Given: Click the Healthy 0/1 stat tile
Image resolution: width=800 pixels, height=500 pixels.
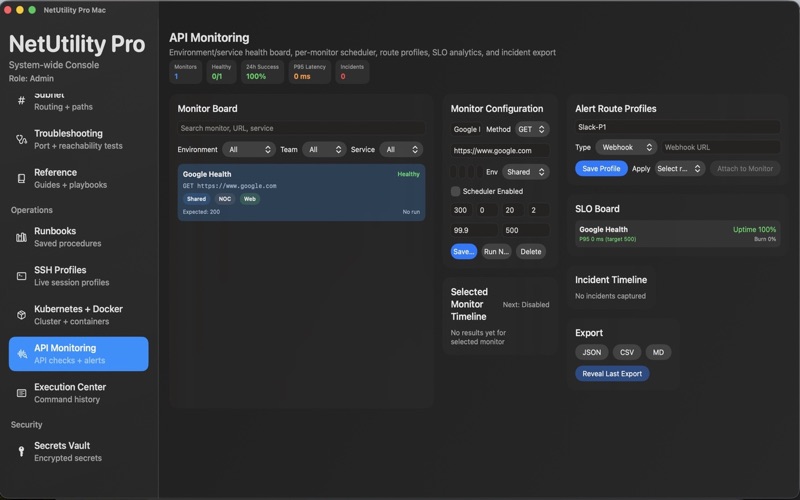Looking at the screenshot, I should point(221,72).
